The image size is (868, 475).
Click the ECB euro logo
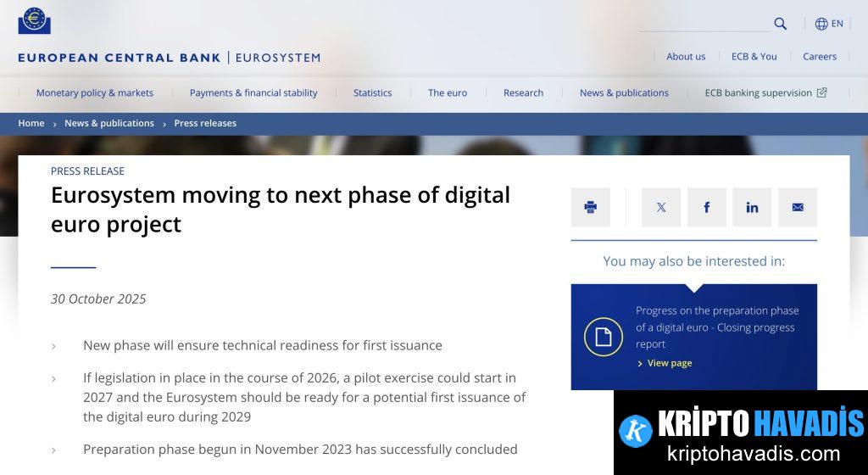34,20
